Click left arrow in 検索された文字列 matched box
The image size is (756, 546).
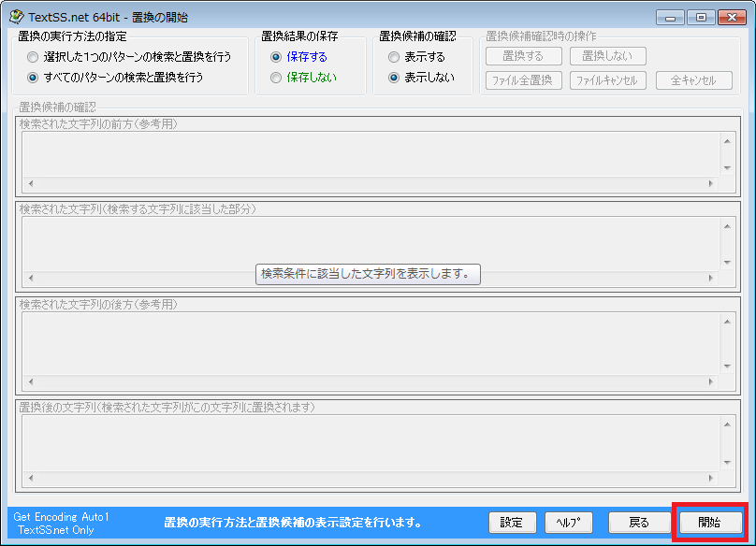(31, 278)
